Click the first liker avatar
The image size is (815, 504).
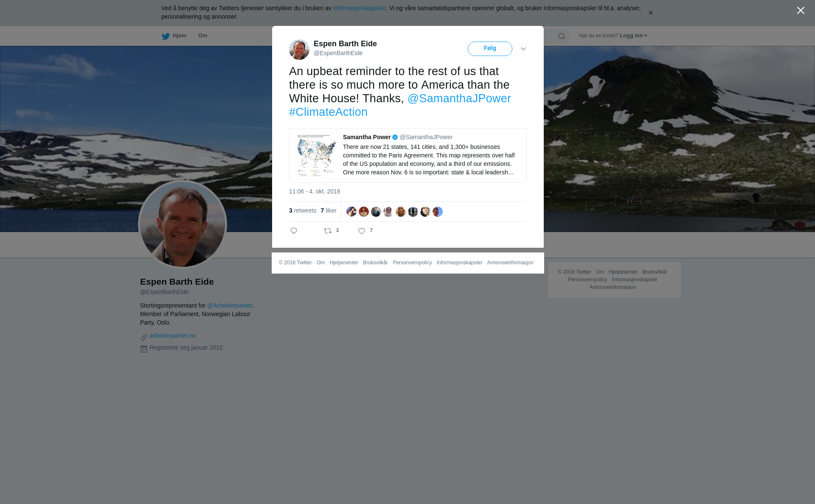click(351, 212)
